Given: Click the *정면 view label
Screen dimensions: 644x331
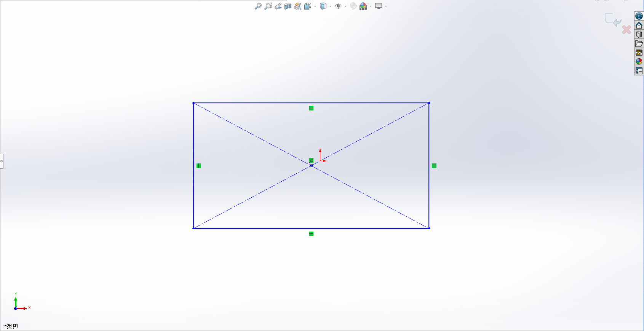Looking at the screenshot, I should [11, 326].
